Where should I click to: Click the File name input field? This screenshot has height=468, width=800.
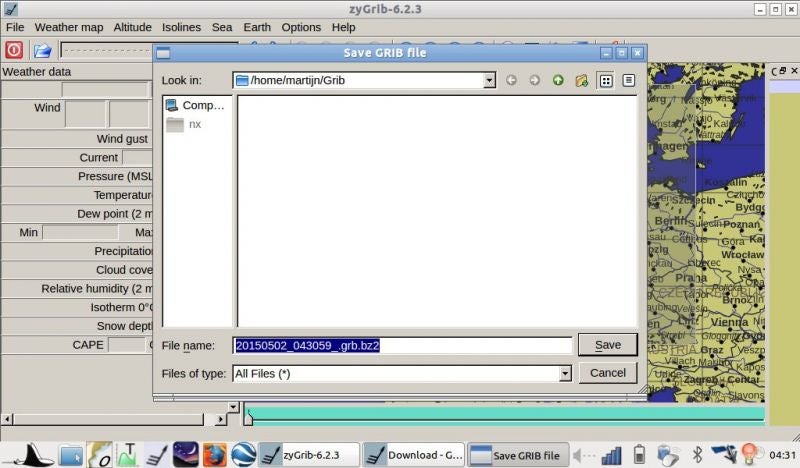403,346
